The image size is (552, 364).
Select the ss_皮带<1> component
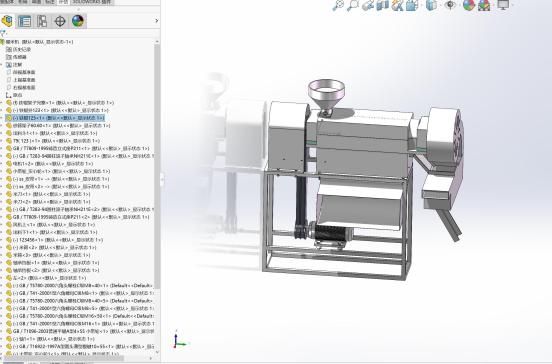(x=57, y=179)
